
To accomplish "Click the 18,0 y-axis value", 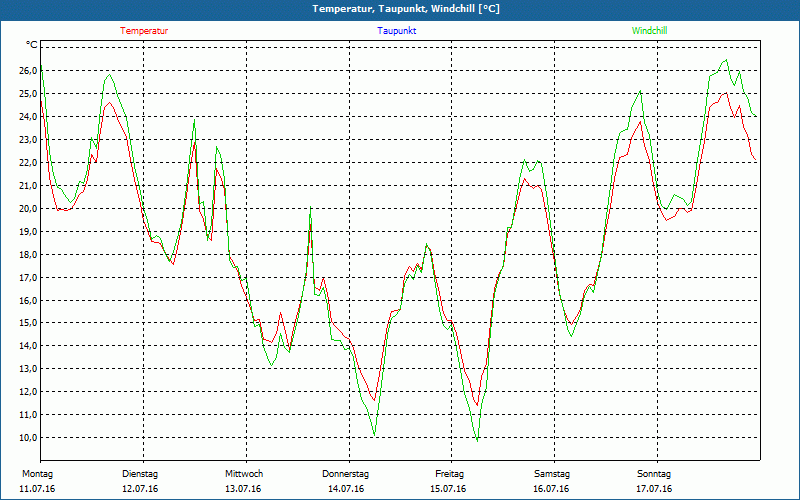I will click(x=29, y=254).
